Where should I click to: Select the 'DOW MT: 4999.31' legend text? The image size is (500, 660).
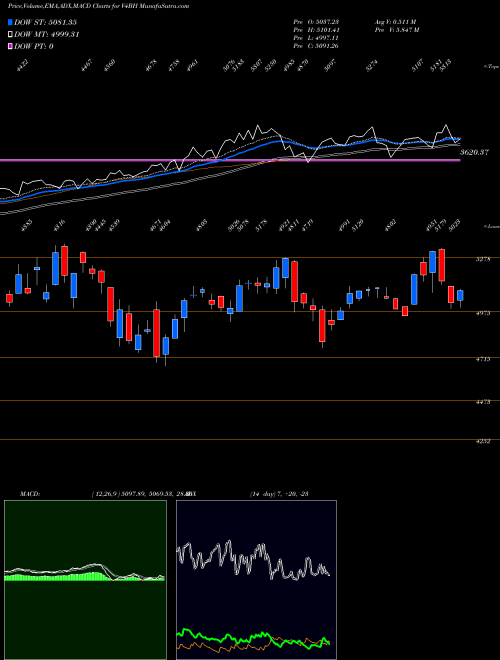tap(47, 35)
